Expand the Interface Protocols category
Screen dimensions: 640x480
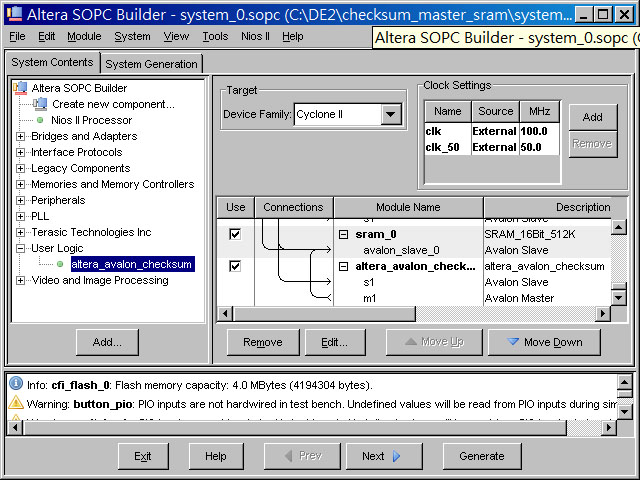(20, 152)
